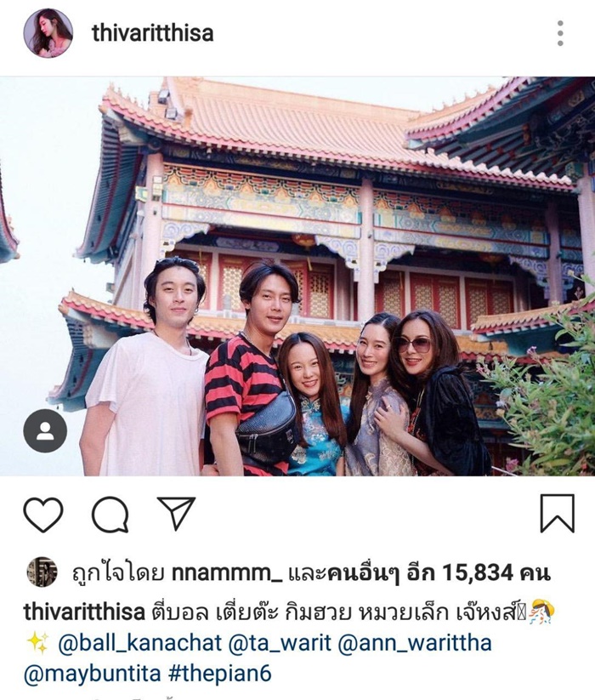This screenshot has width=595, height=700.
Task: Share the post with the paper plane icon
Action: pyautogui.click(x=177, y=513)
